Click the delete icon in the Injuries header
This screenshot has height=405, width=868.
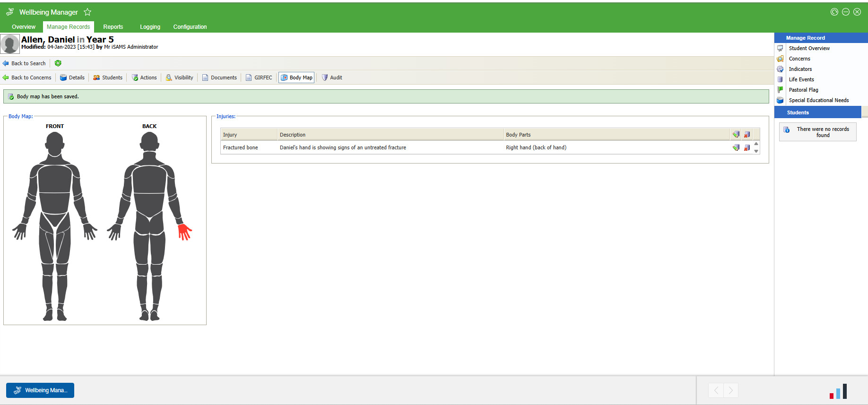pos(747,135)
